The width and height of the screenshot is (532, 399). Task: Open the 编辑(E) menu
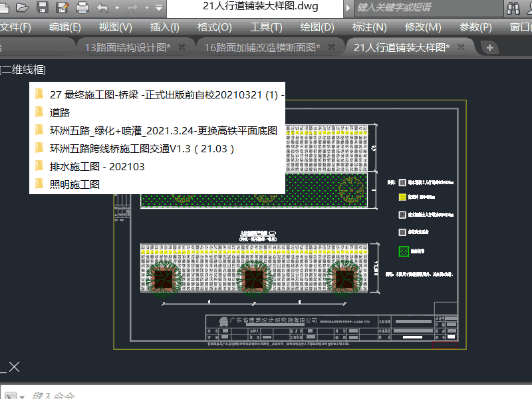65,27
